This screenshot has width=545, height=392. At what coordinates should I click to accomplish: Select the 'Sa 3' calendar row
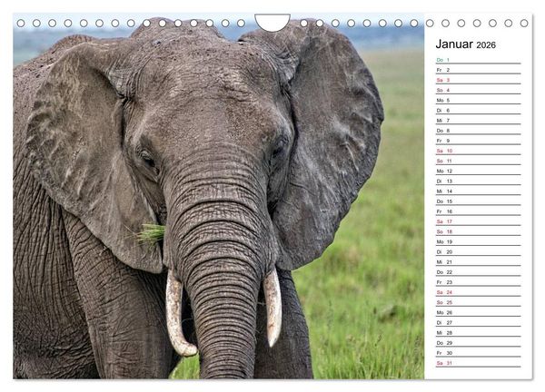479,80
